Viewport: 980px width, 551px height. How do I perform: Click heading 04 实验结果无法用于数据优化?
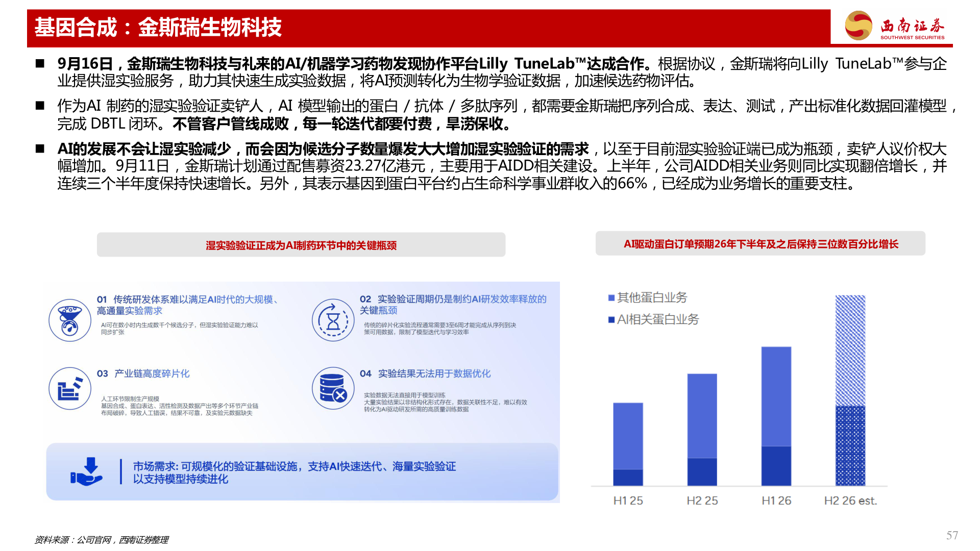[x=425, y=373]
